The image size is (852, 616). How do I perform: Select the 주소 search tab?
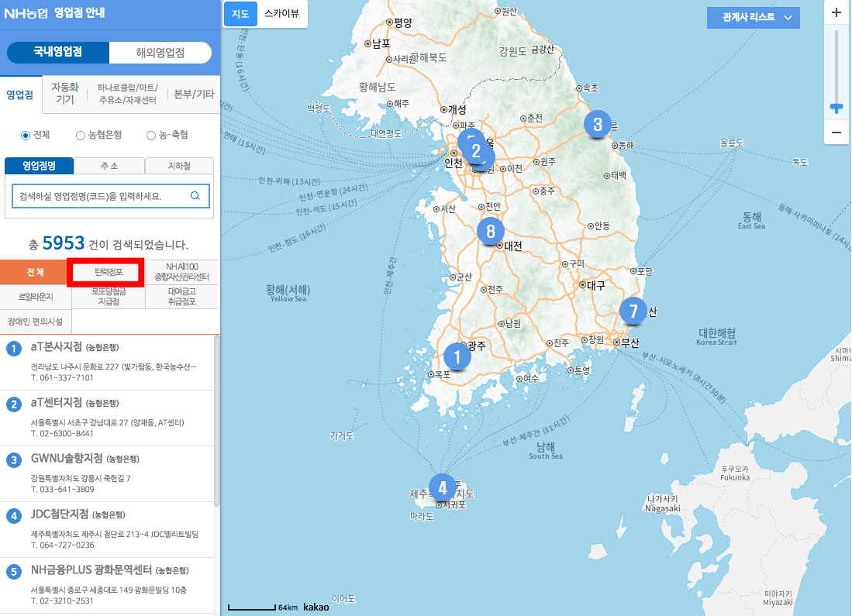tap(109, 166)
